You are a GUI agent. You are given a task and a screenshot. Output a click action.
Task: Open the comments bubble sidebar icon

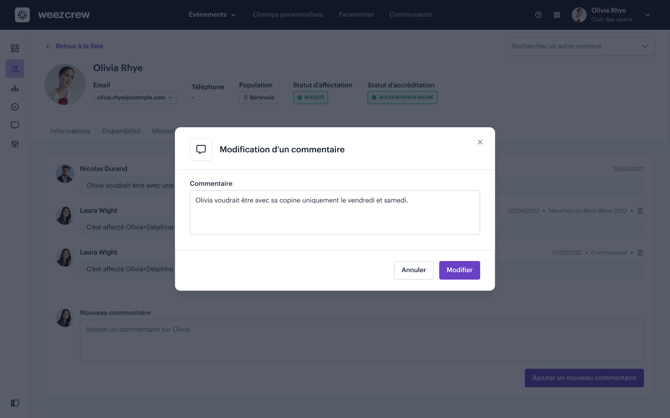coord(15,126)
